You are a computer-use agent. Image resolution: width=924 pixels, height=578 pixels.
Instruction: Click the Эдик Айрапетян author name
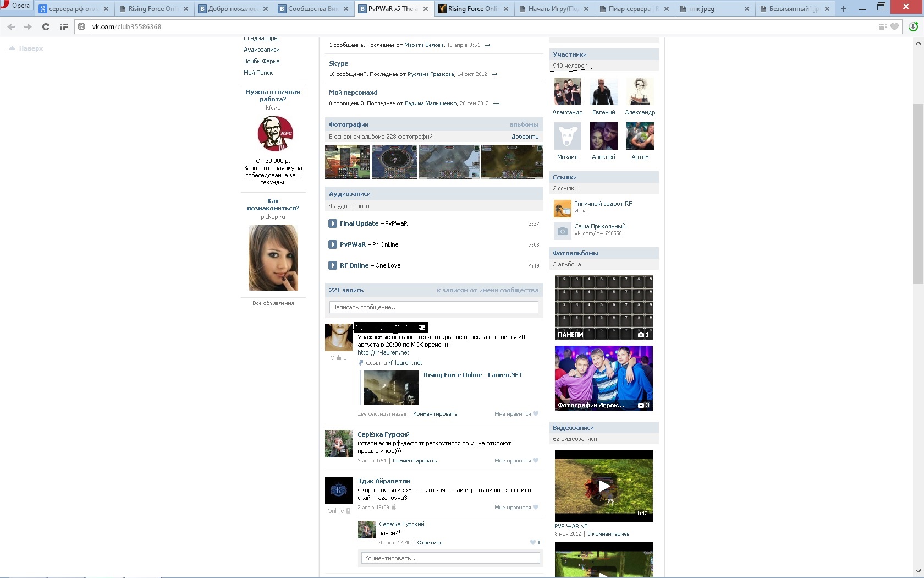384,481
